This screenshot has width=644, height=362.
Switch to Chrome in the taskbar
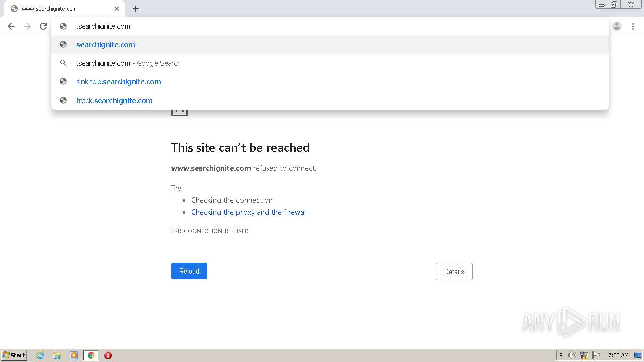(91, 355)
